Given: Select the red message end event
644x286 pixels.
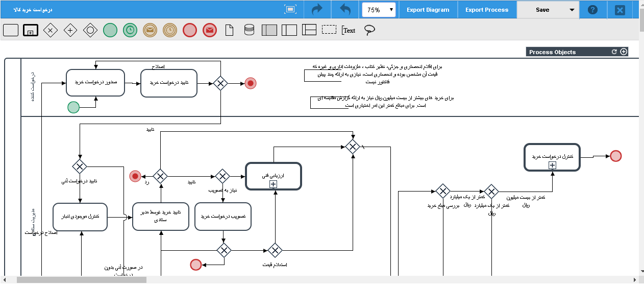Looking at the screenshot, I should [209, 30].
